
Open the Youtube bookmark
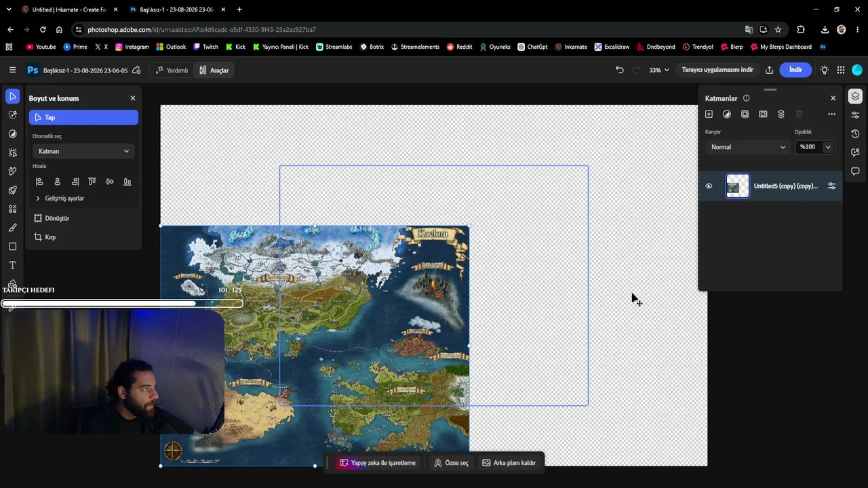pyautogui.click(x=41, y=47)
